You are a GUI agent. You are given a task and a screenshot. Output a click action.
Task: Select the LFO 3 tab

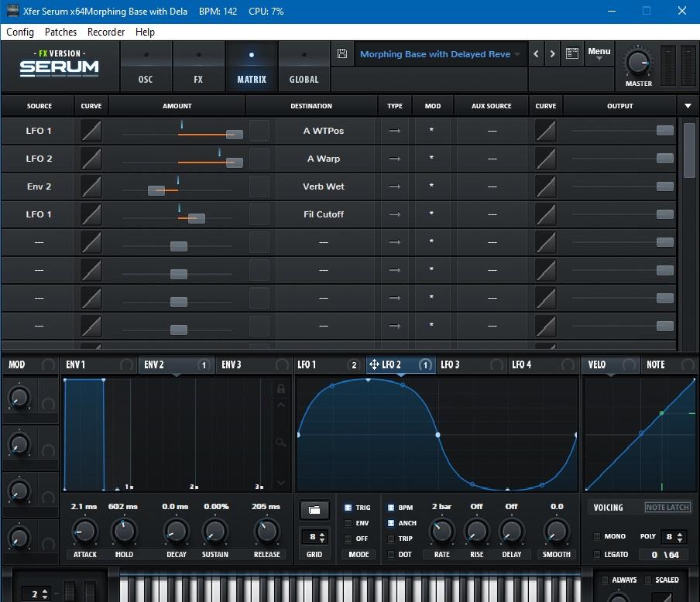[x=472, y=364]
